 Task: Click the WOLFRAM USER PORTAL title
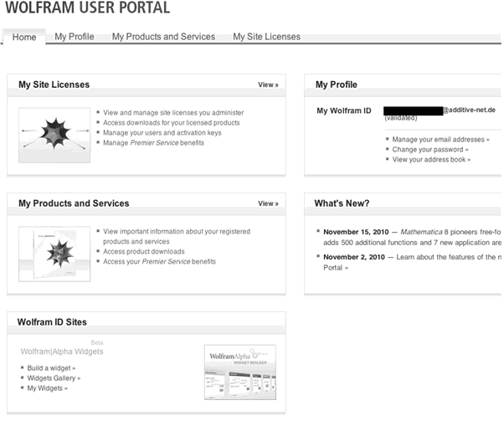88,8
